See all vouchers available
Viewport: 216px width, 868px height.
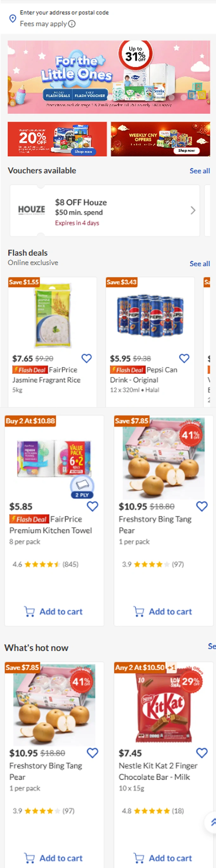(x=200, y=171)
